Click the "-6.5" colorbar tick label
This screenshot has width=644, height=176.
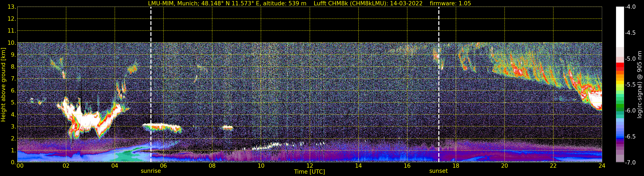tap(630, 136)
